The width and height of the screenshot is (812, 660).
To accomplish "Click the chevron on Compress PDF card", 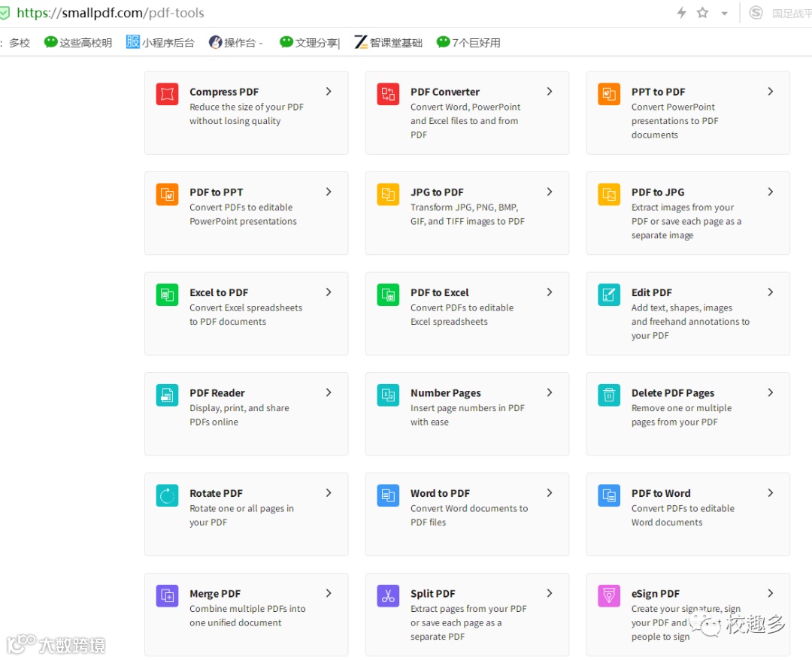I will 329,92.
